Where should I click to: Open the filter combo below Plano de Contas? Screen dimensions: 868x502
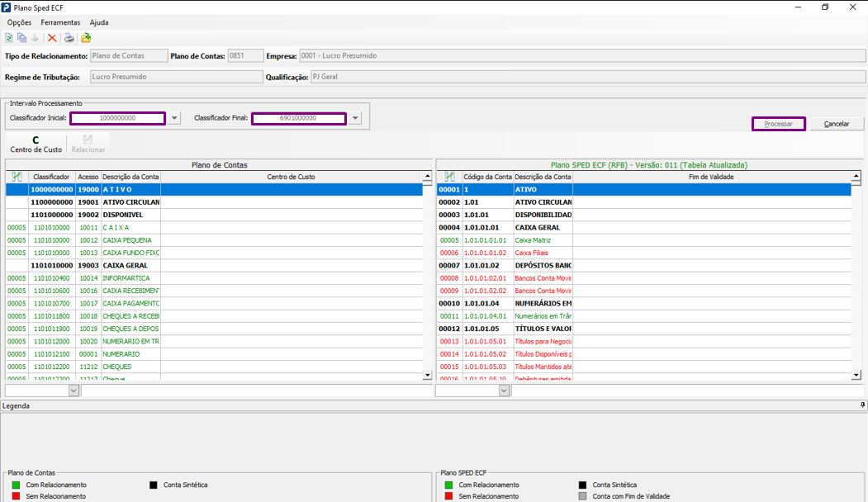point(74,391)
